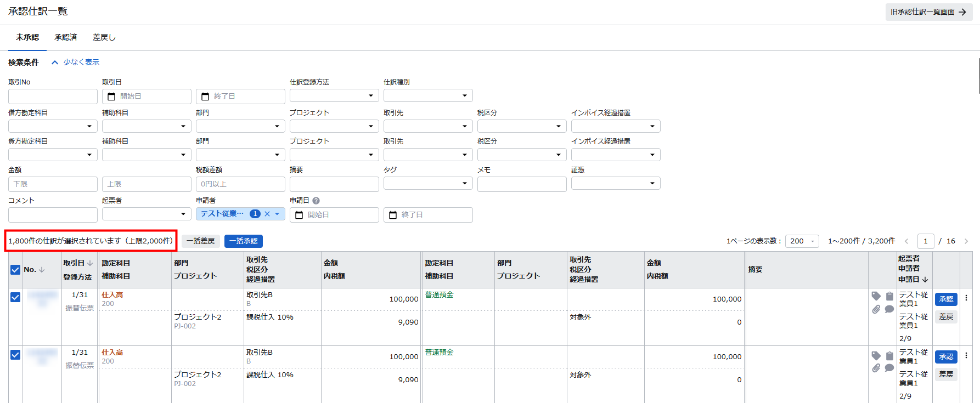Switch to the 承認済 tab
This screenshot has width=980, height=403.
pos(66,37)
